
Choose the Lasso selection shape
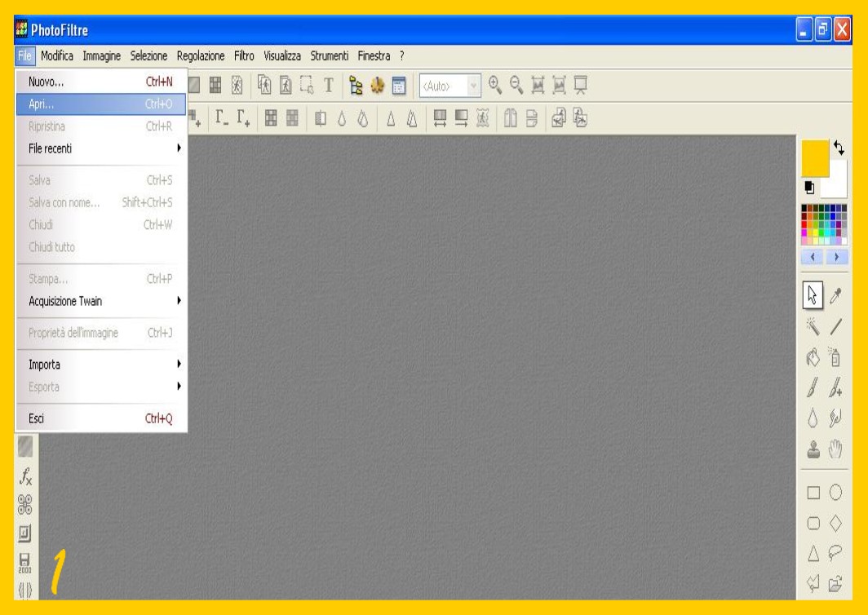tap(837, 555)
